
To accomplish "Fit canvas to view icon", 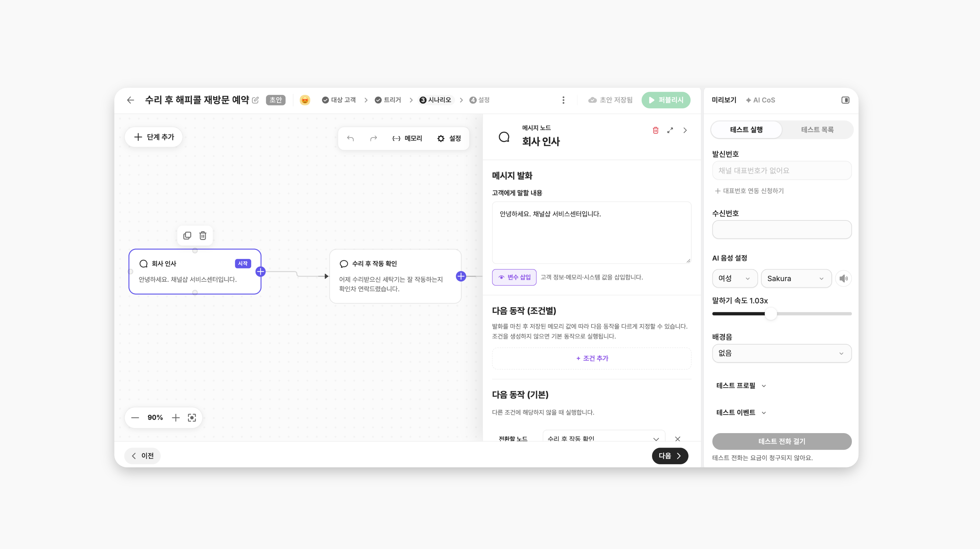I will click(192, 418).
